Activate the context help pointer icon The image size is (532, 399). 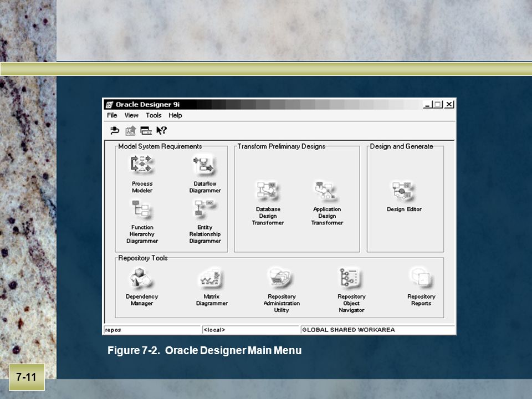coord(161,131)
